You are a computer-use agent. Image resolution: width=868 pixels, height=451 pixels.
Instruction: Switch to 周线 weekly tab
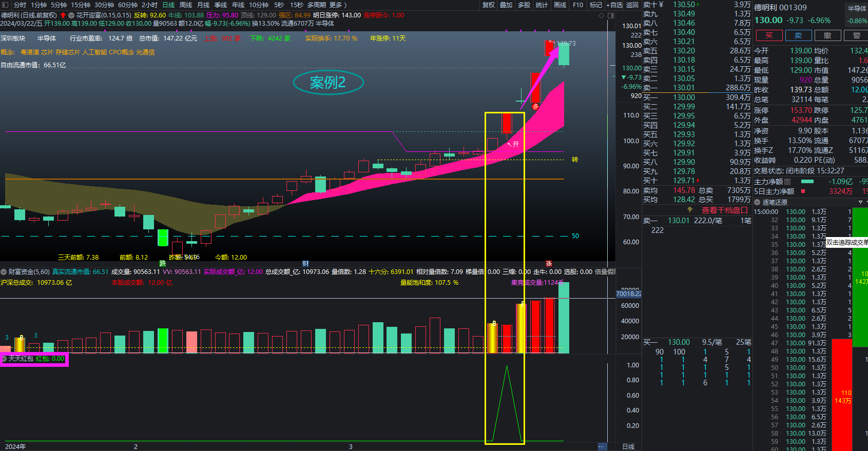(x=186, y=5)
